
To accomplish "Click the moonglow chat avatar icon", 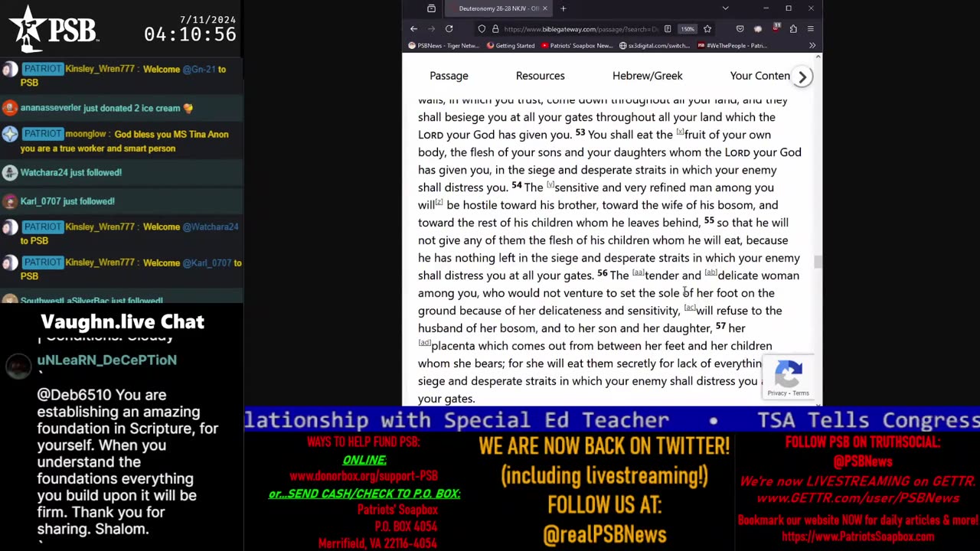I will click(x=10, y=134).
